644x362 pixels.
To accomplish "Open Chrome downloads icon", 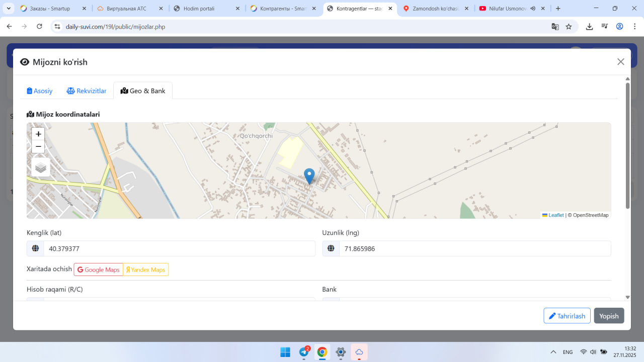I will tap(589, 27).
